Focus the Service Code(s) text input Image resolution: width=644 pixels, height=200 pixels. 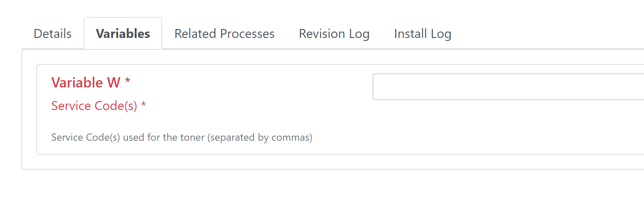pyautogui.click(x=508, y=87)
